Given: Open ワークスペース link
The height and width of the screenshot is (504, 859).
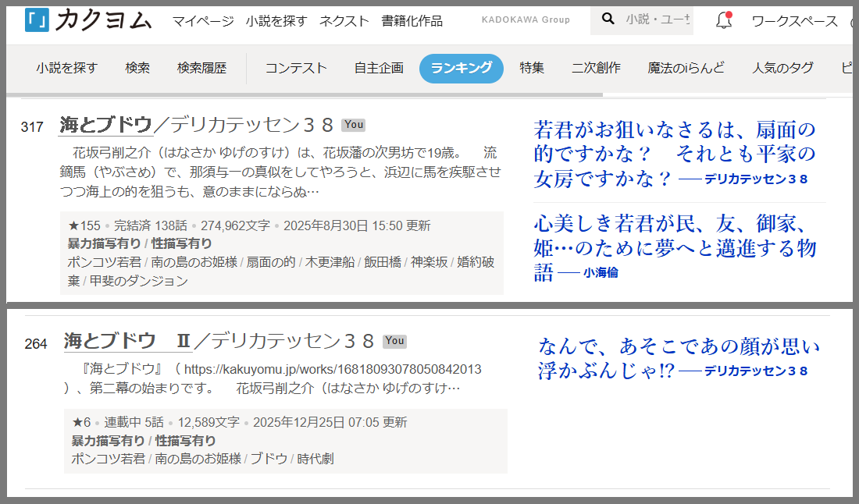Looking at the screenshot, I should tap(794, 21).
